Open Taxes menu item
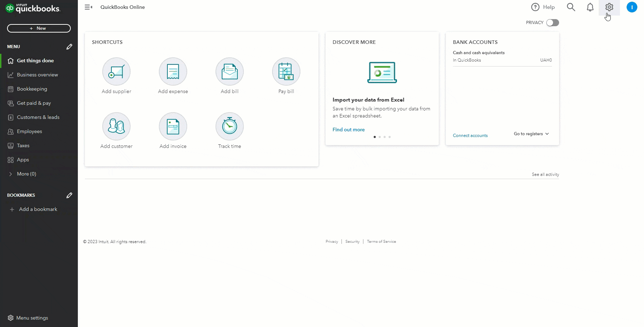The height and width of the screenshot is (327, 644). pyautogui.click(x=39, y=145)
